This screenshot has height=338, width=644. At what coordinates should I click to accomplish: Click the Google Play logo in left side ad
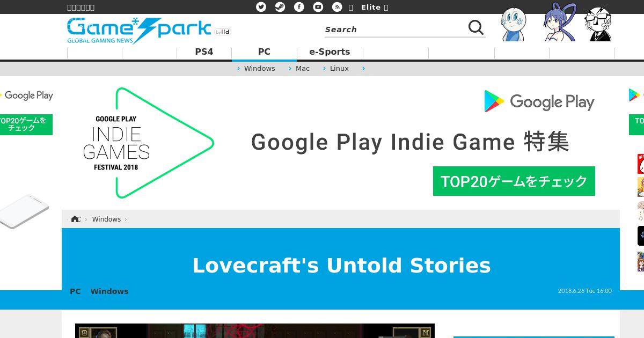(26, 95)
